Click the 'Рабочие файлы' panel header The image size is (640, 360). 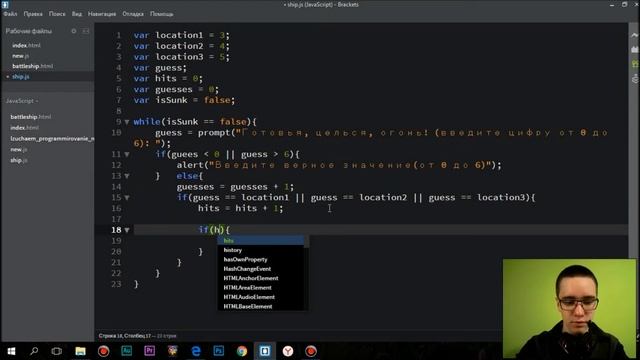(x=29, y=31)
